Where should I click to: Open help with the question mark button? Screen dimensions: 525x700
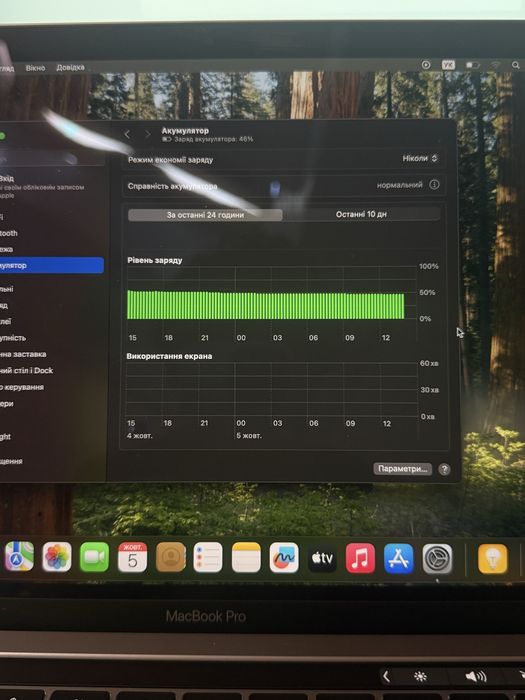444,469
